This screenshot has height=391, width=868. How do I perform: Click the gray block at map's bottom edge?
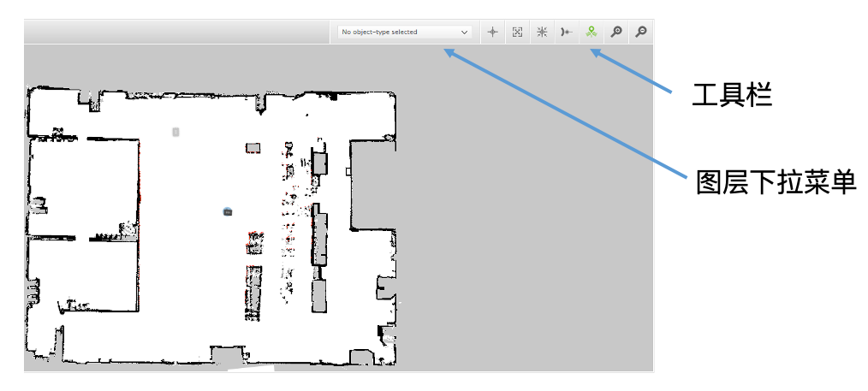pos(227,353)
